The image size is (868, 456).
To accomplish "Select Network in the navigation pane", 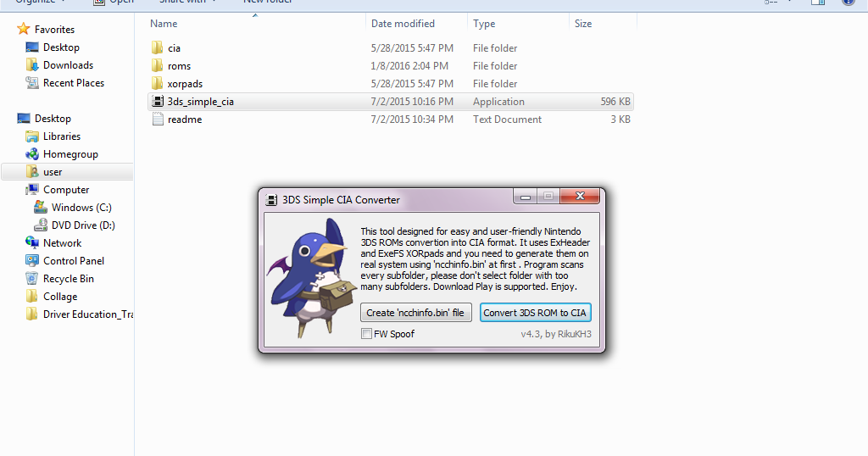I will coord(63,243).
